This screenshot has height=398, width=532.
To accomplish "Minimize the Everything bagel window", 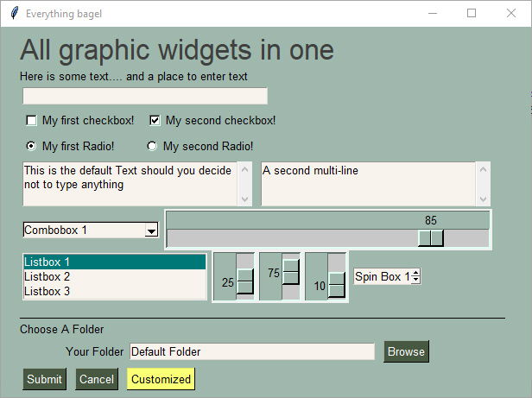I will tap(433, 14).
